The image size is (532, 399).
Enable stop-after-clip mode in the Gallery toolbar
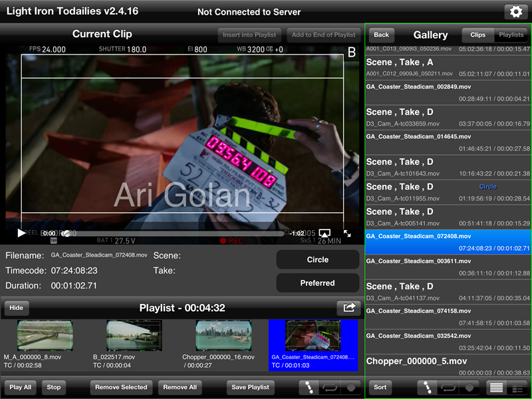[x=469, y=387]
